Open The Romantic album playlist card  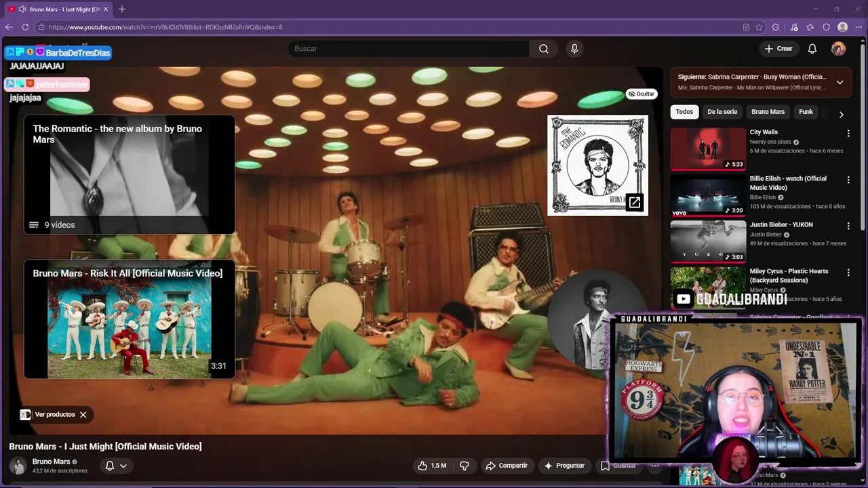[x=130, y=175]
